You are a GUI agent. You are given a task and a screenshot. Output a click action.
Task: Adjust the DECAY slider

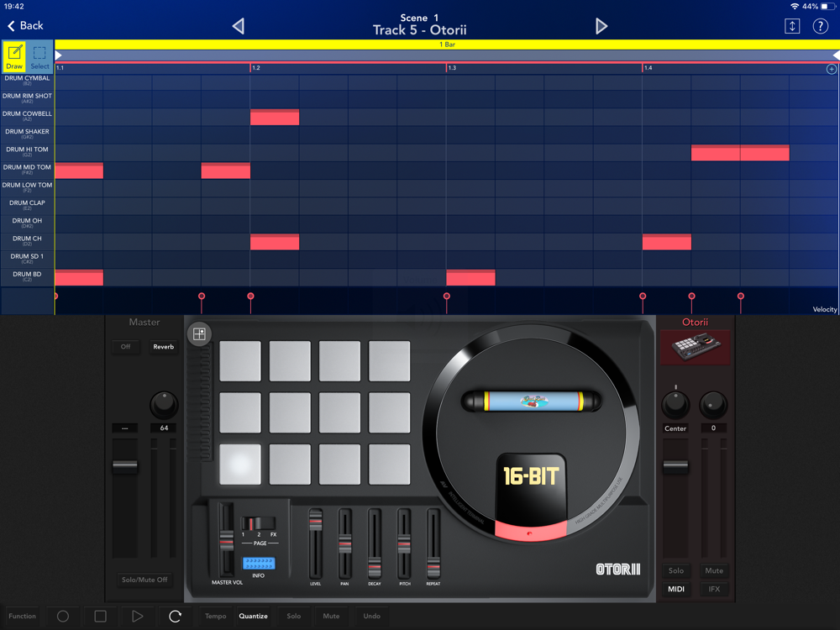375,565
